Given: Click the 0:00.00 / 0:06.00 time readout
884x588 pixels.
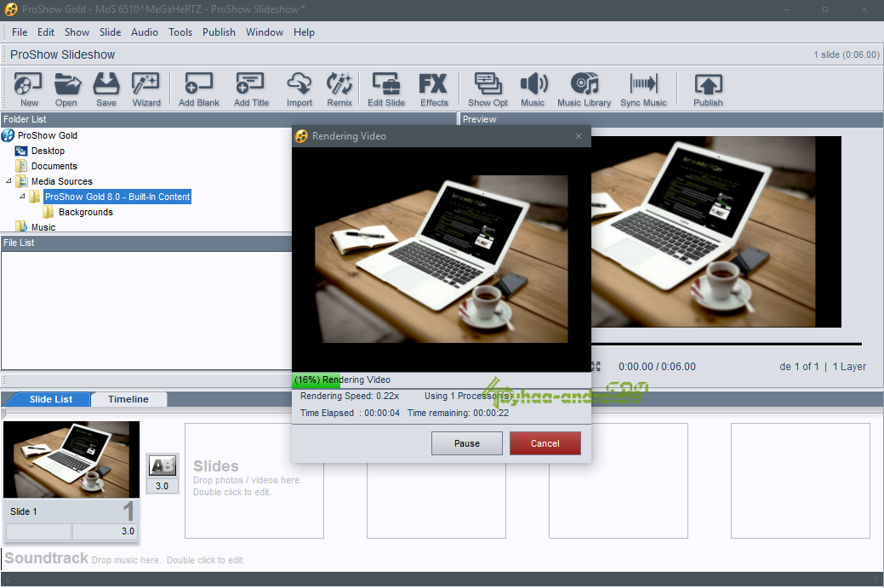Looking at the screenshot, I should click(x=657, y=367).
